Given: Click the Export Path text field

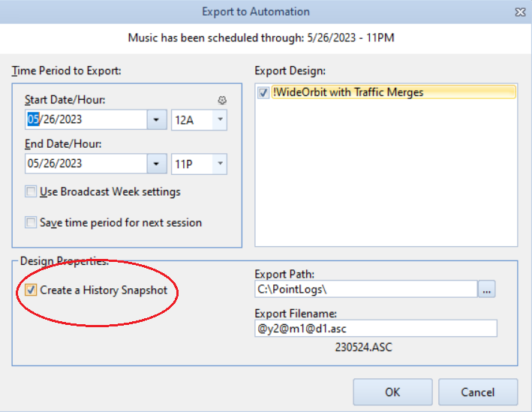Looking at the screenshot, I should (x=365, y=289).
